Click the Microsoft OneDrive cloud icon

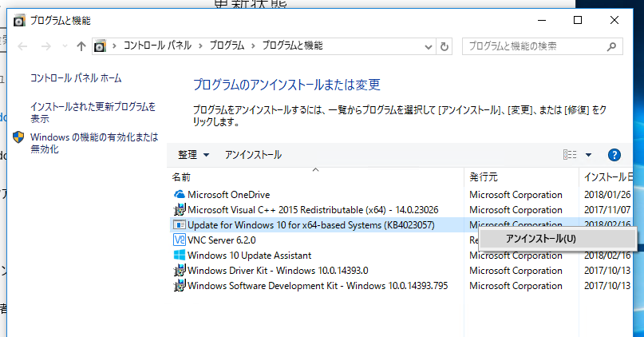point(179,194)
